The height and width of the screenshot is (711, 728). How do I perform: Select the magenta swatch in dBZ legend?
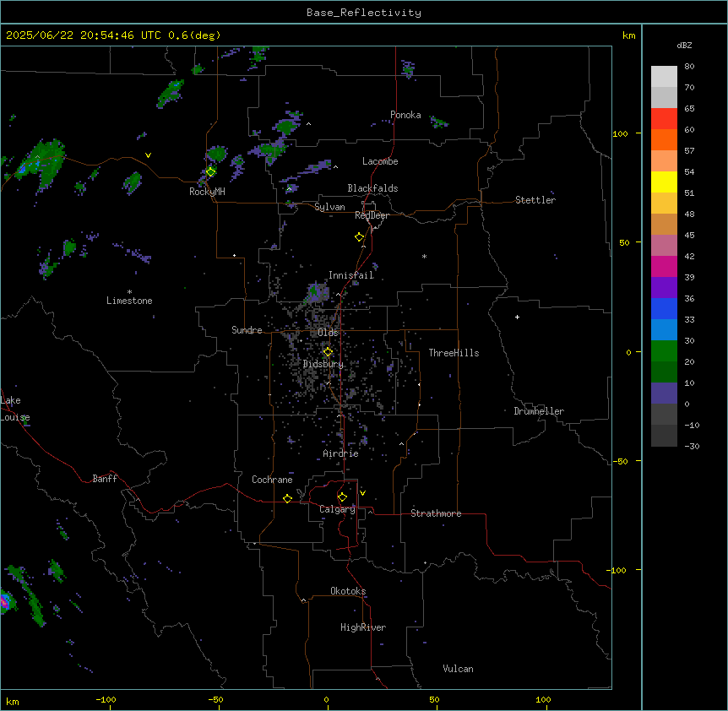[x=664, y=266]
